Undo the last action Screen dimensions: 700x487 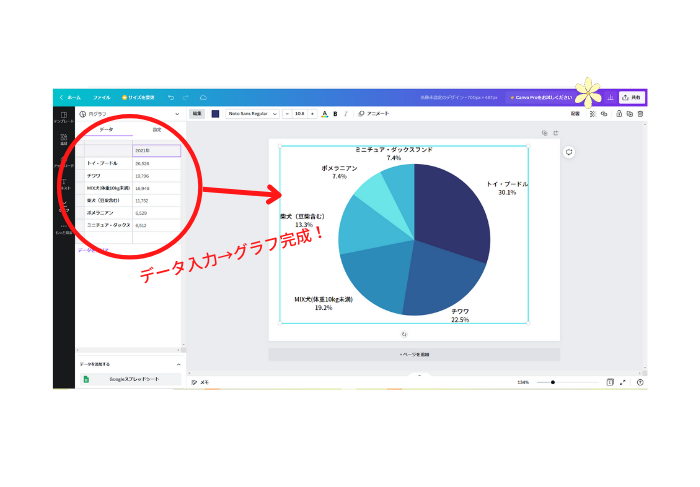(171, 97)
